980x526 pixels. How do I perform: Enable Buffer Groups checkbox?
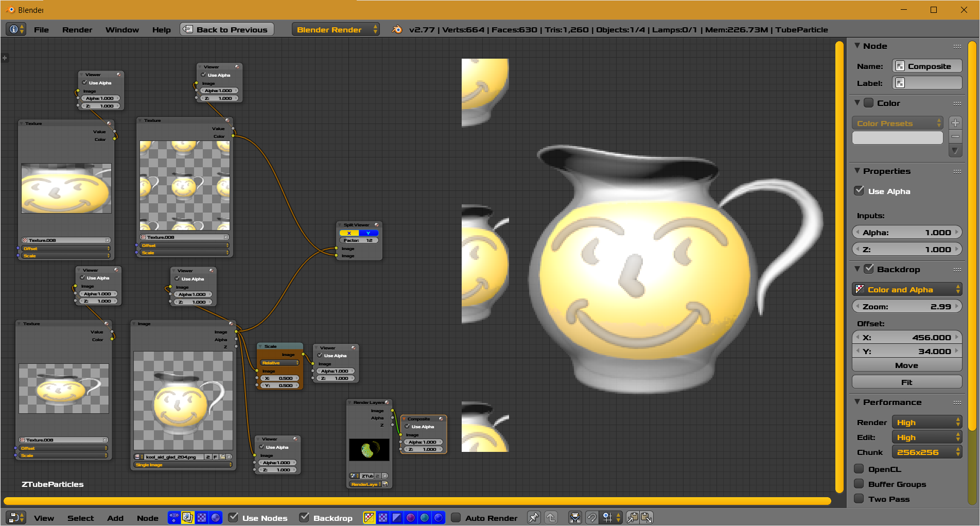[x=859, y=483]
